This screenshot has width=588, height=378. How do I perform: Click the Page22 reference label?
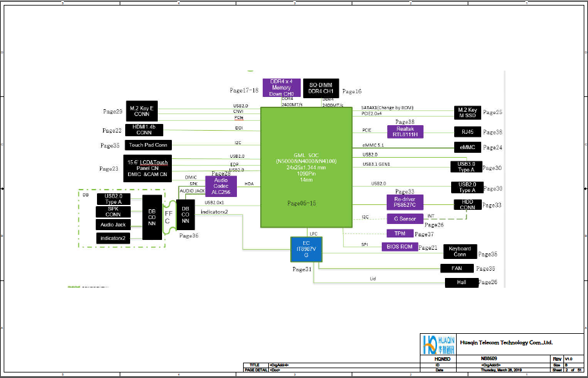[x=112, y=131]
